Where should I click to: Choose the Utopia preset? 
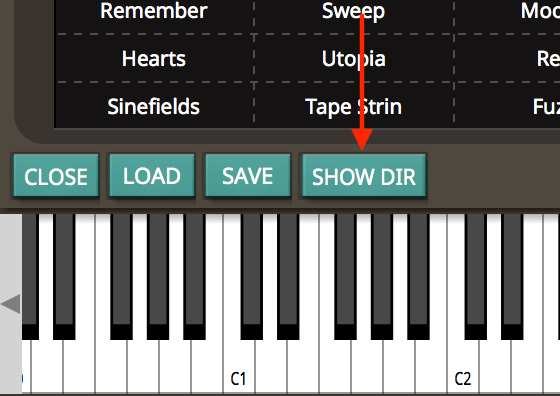(x=353, y=59)
